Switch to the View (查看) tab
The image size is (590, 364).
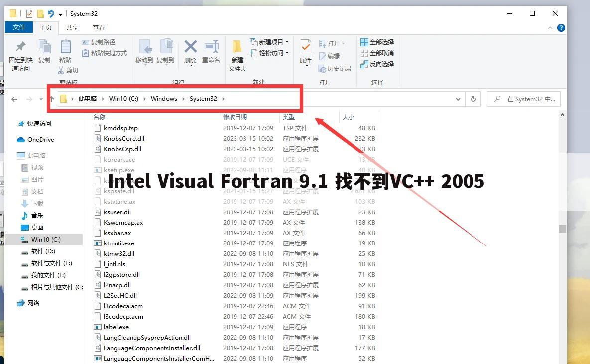(99, 28)
